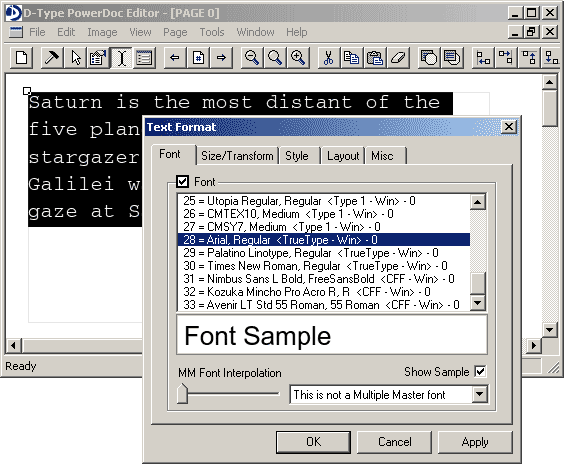This screenshot has width=564, height=465.
Task: Click the scissors Cut icon
Action: click(x=328, y=58)
